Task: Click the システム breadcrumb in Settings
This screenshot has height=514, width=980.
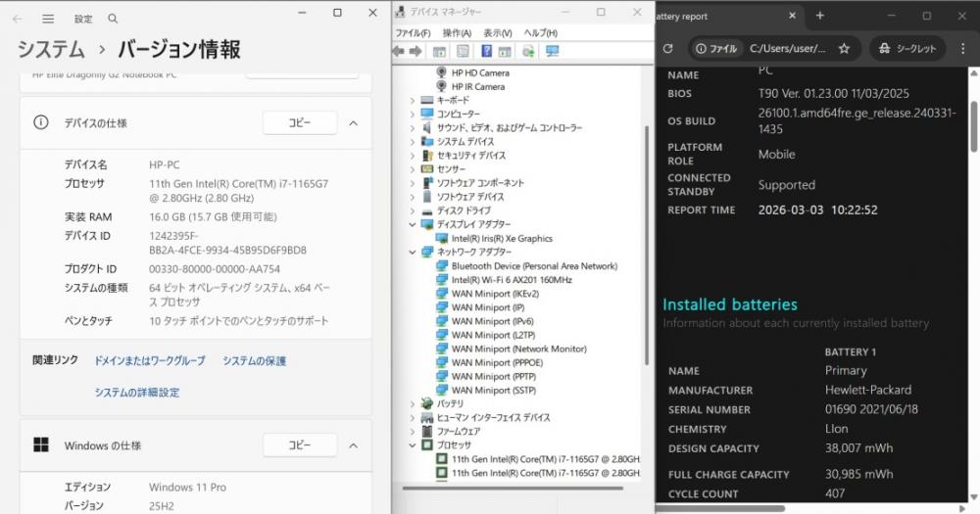Action: [x=51, y=49]
